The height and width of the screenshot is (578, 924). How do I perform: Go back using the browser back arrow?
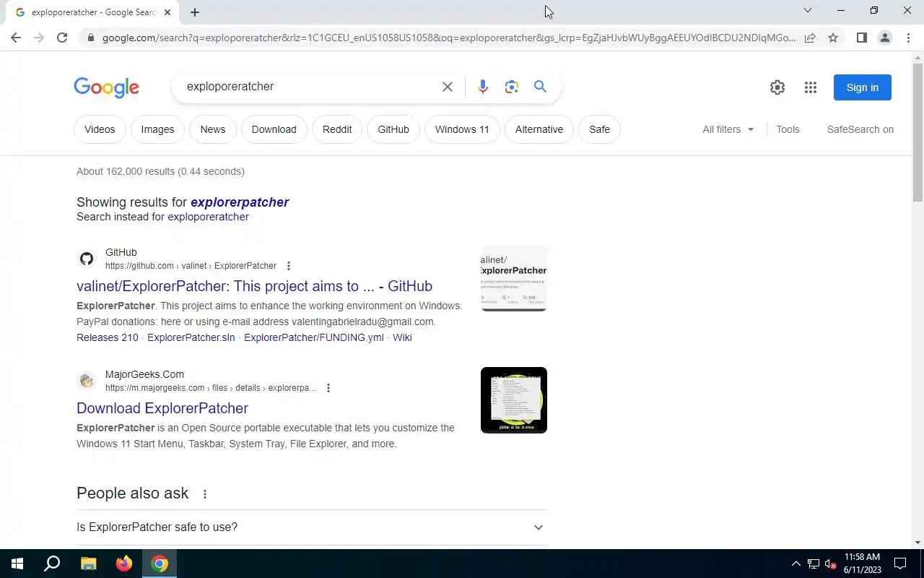pyautogui.click(x=16, y=38)
